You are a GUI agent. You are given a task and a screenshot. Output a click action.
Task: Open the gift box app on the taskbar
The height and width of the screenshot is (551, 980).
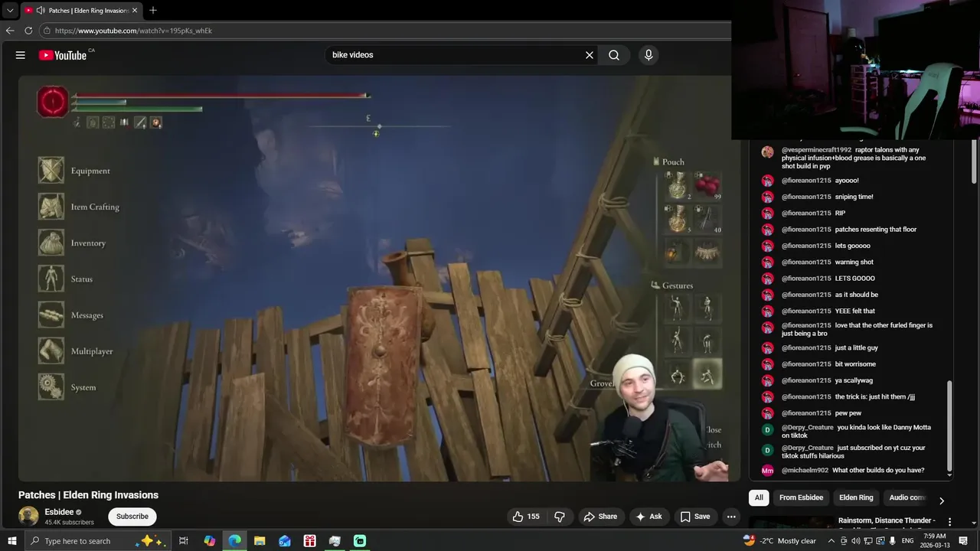pyautogui.click(x=309, y=541)
